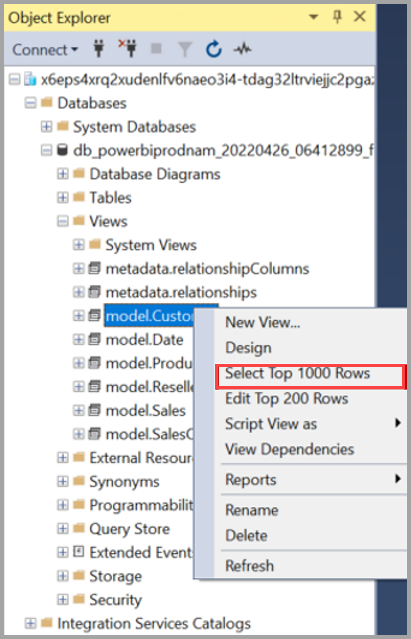Screen dimensions: 411x639
Task: Select the System Databases node
Action: tap(134, 127)
